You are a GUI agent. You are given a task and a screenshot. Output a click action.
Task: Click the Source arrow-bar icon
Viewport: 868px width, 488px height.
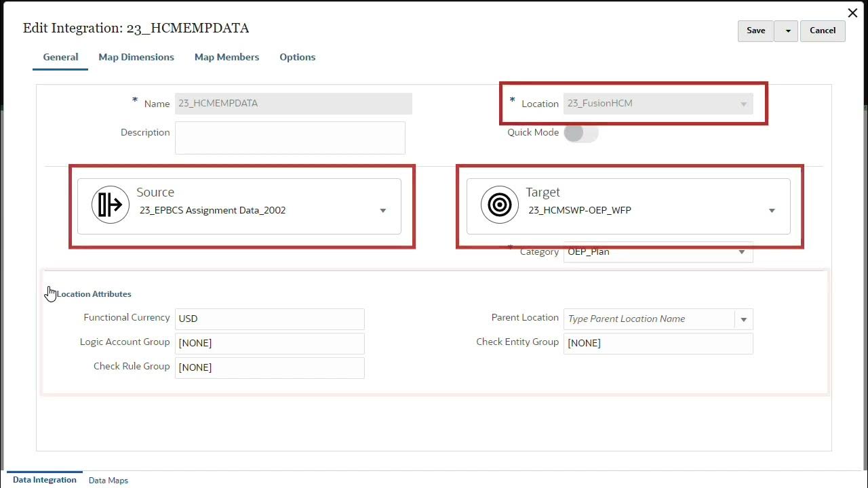(111, 205)
